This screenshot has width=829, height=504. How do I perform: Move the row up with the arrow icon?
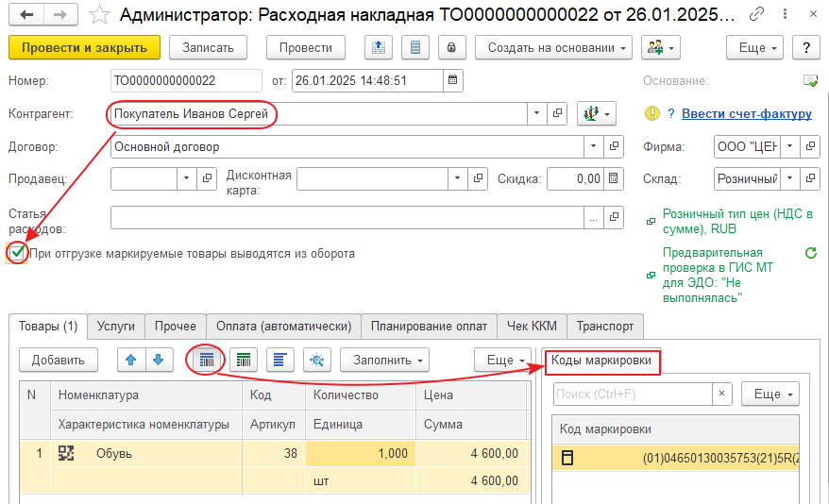(131, 360)
